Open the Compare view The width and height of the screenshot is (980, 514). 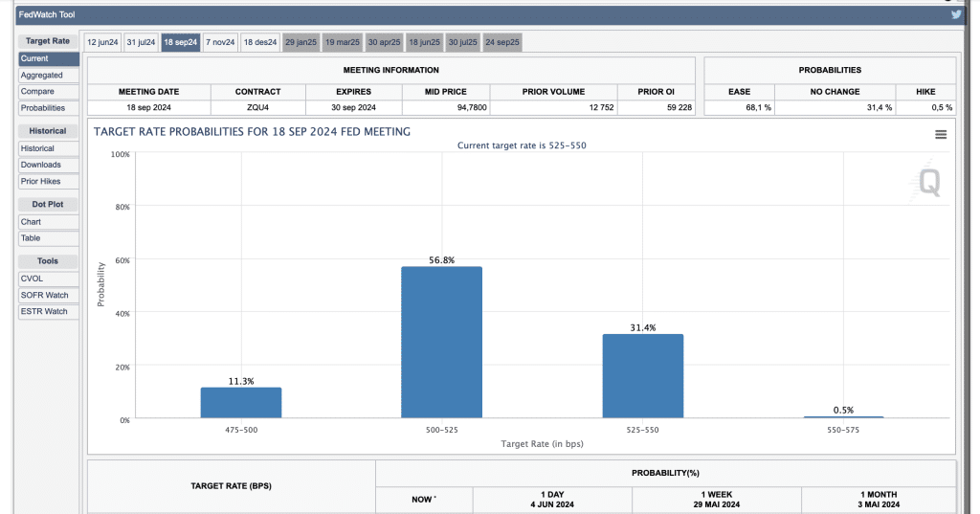49,91
